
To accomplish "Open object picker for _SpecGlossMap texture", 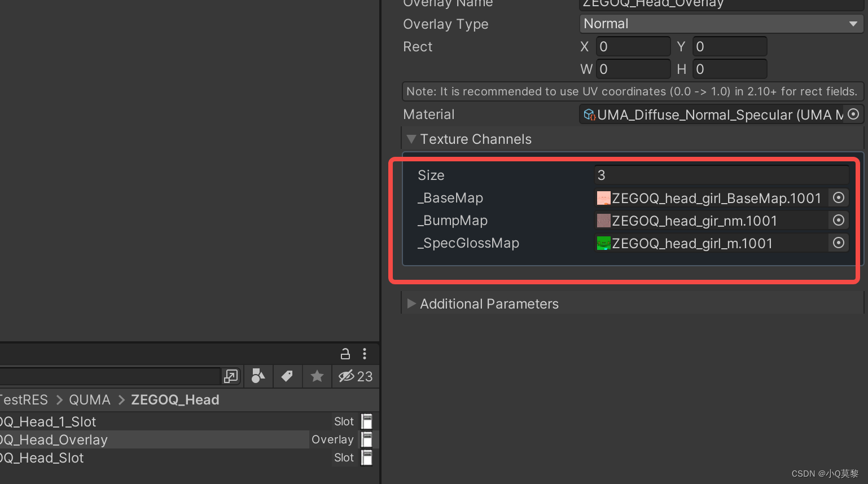I will click(x=838, y=243).
